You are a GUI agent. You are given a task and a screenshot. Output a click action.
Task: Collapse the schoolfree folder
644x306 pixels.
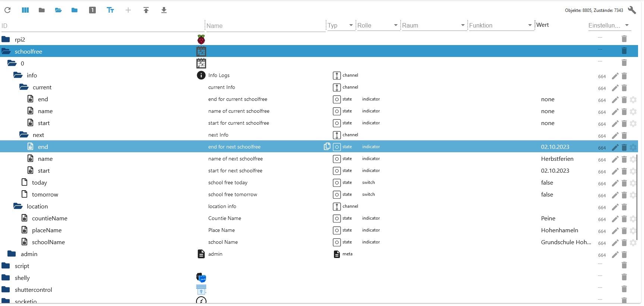[x=6, y=51]
